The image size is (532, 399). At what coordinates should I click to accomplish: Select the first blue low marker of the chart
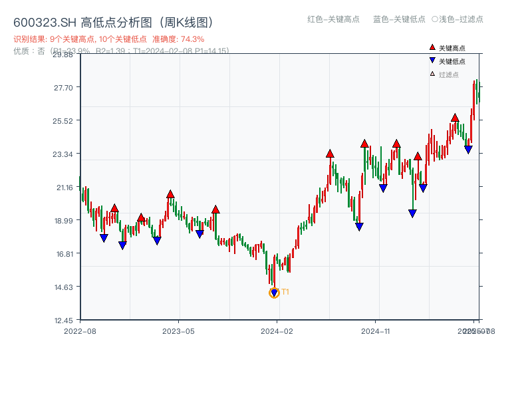click(104, 238)
